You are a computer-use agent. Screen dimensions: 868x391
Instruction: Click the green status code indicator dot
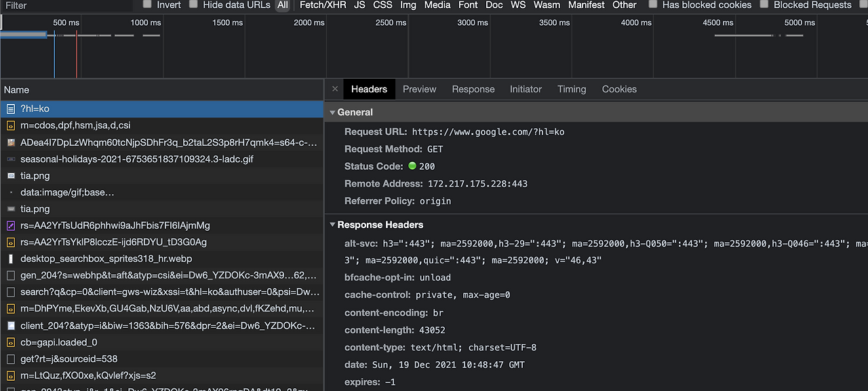click(x=412, y=166)
